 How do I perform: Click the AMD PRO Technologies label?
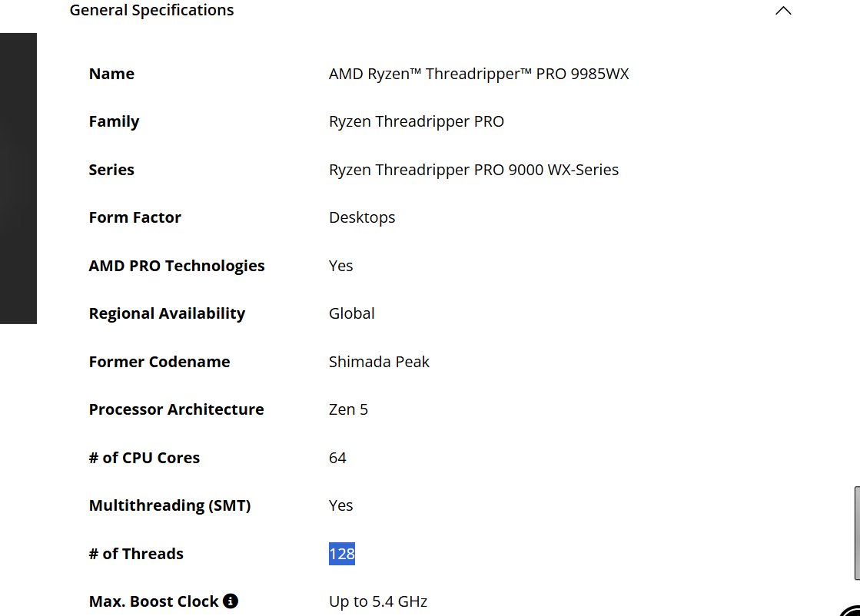click(177, 266)
